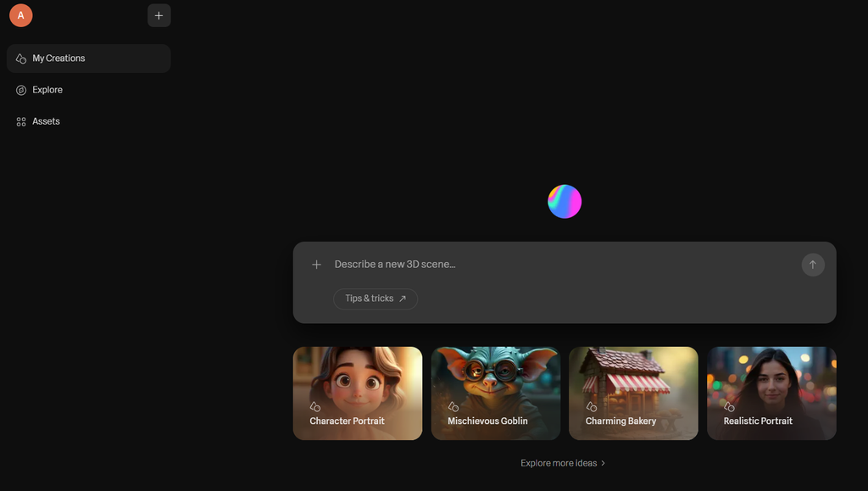Open the account avatar "A"
This screenshot has width=868, height=491.
21,15
